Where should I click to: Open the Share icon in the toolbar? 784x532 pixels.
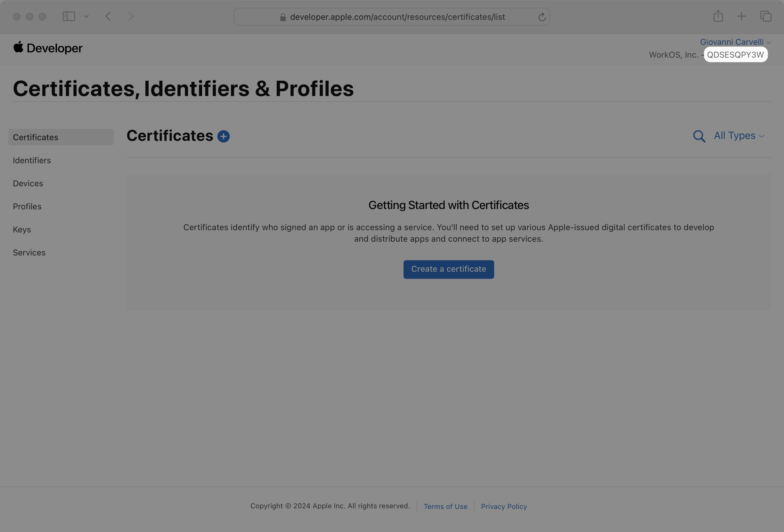(x=718, y=16)
